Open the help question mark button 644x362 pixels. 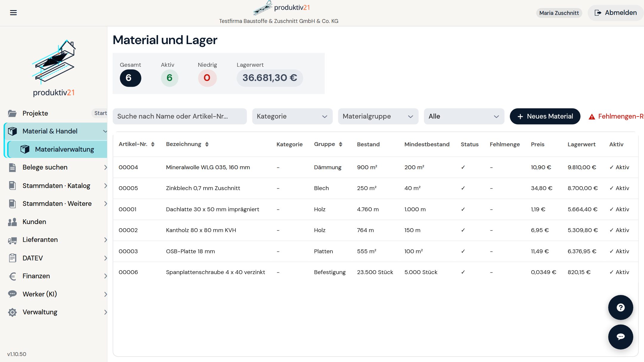click(620, 307)
